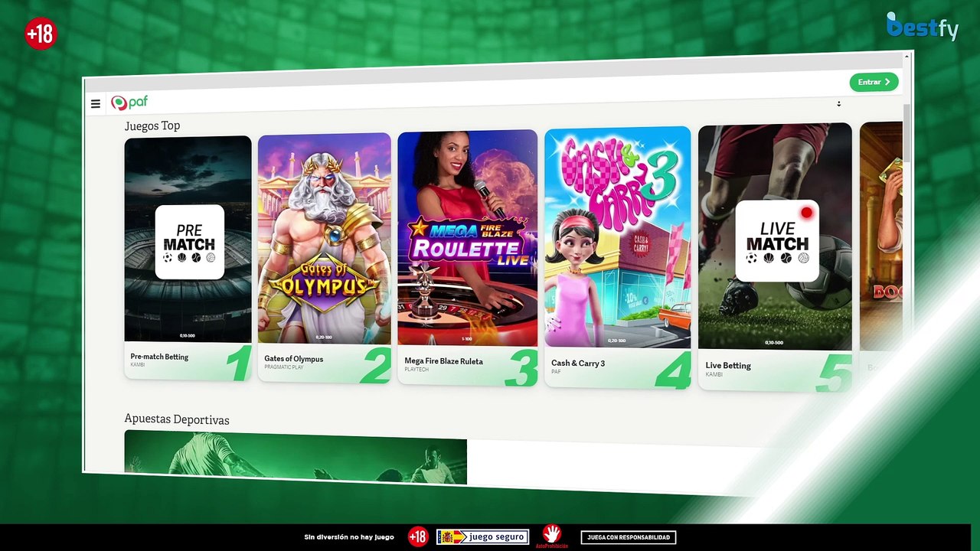Click "KAMBI" provider under Live Betting
Image resolution: width=980 pixels, height=551 pixels.
click(x=714, y=374)
